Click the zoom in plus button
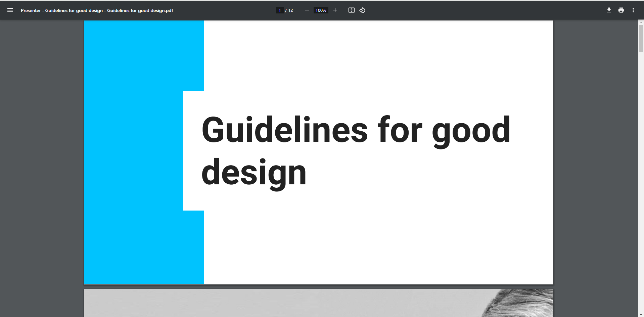 [x=335, y=10]
